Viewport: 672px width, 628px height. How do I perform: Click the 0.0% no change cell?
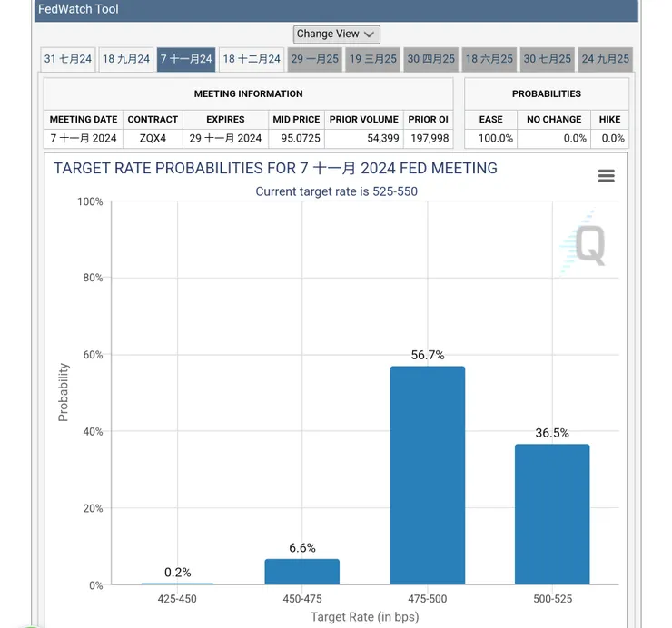(x=554, y=138)
